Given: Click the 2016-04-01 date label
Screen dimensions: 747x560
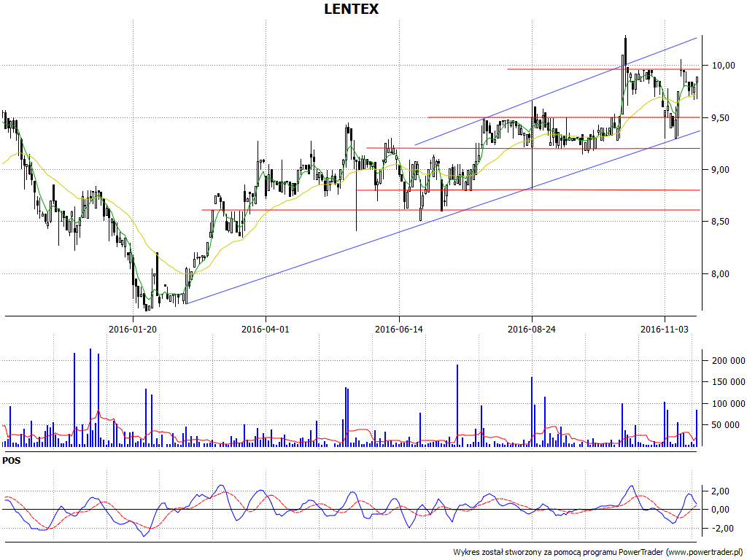Looking at the screenshot, I should (x=266, y=329).
